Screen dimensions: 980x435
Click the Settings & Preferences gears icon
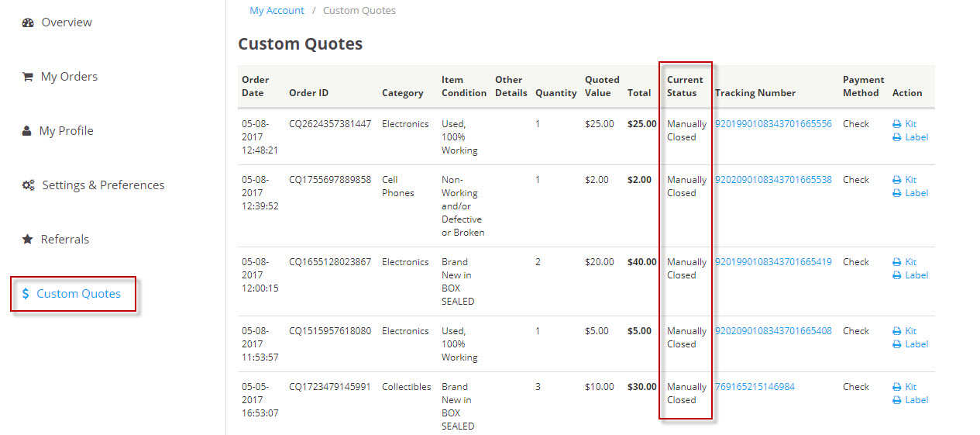click(x=28, y=185)
